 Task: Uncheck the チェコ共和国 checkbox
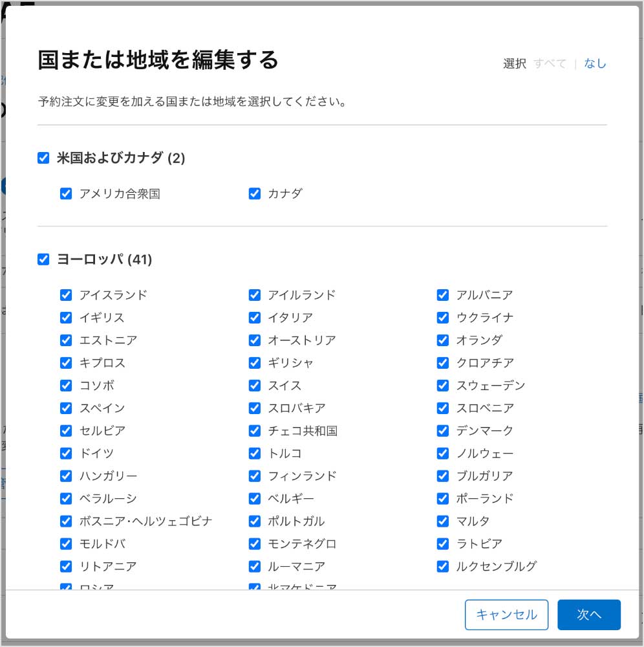pos(255,431)
